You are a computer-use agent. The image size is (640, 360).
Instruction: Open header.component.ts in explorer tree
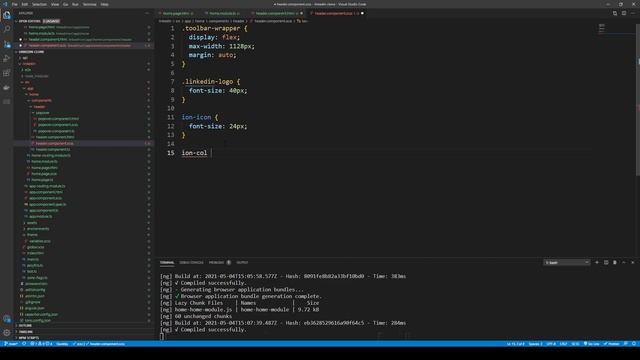pyautogui.click(x=53, y=149)
